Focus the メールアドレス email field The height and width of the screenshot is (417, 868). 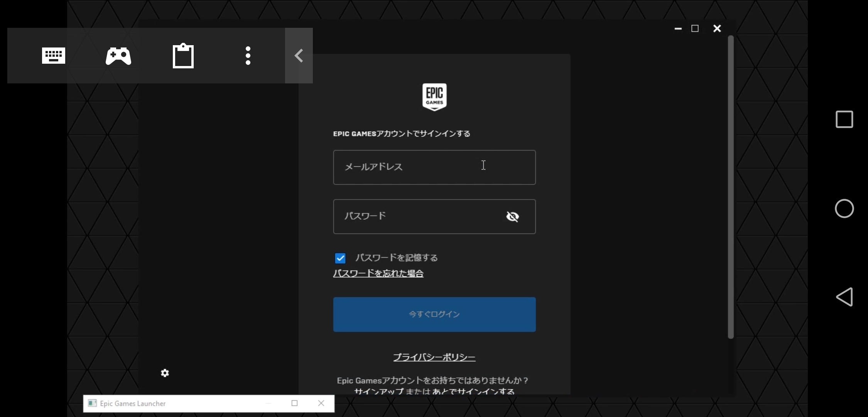tap(434, 167)
